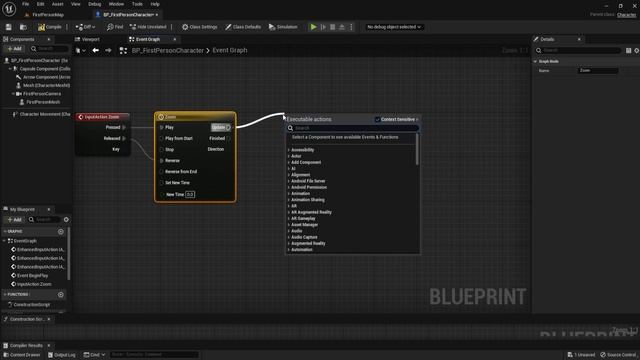Collapse the FirstPersonCamera tree node

click(x=13, y=93)
